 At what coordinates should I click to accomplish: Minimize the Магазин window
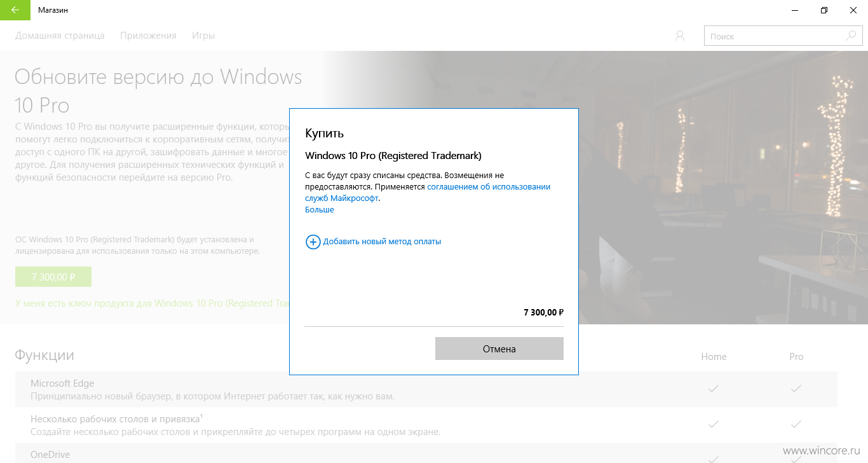[795, 10]
